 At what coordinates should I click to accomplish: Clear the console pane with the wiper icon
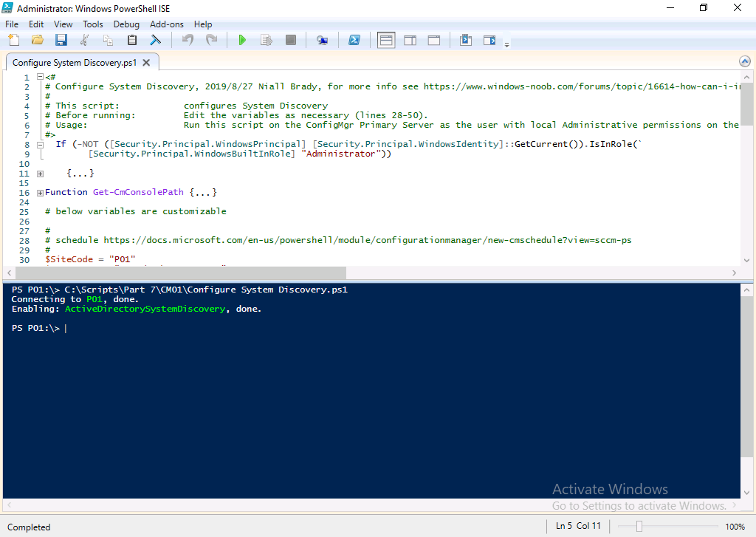click(155, 40)
